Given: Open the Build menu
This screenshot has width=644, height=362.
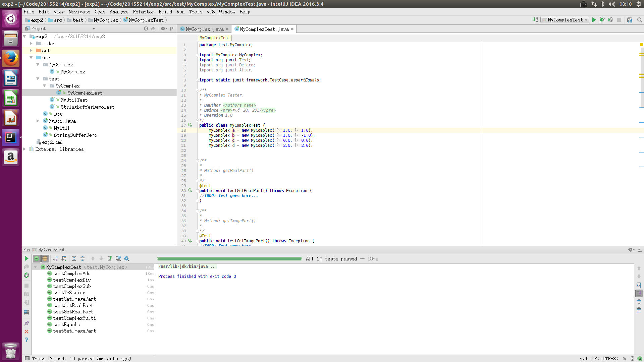Looking at the screenshot, I should click(x=165, y=12).
